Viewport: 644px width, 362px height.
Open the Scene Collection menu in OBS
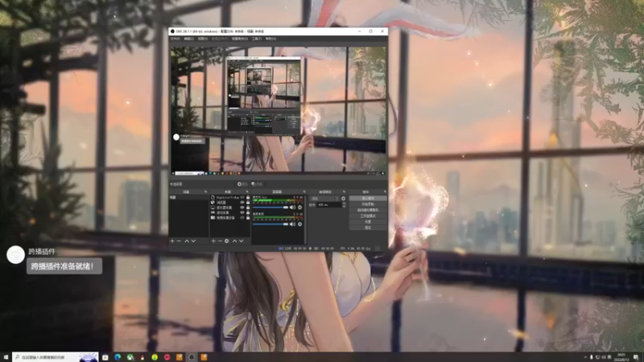(239, 39)
